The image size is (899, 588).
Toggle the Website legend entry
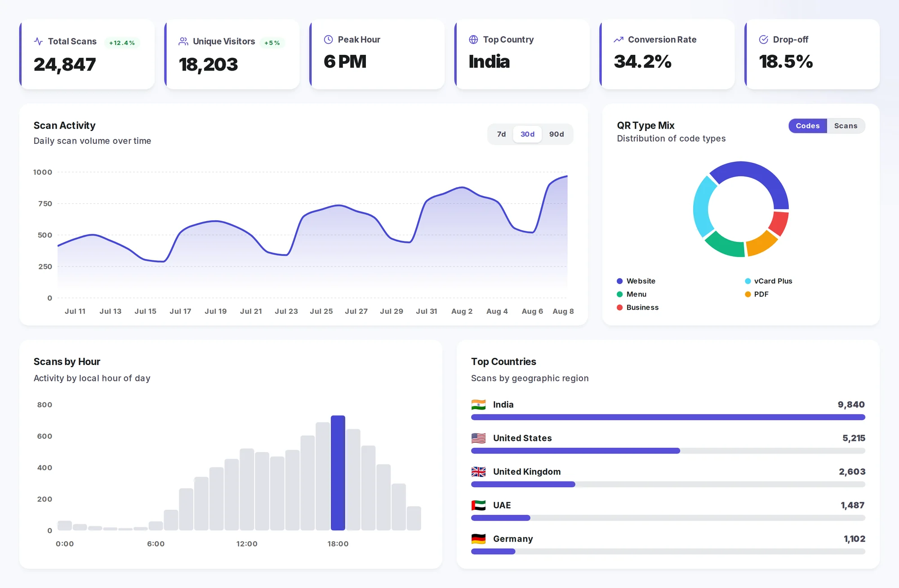coord(636,281)
